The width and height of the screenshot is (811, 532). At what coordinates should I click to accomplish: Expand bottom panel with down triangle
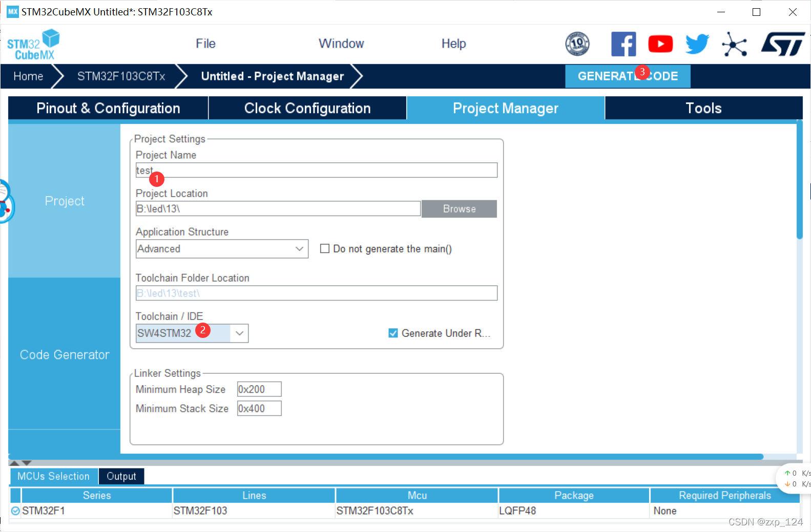pos(27,463)
